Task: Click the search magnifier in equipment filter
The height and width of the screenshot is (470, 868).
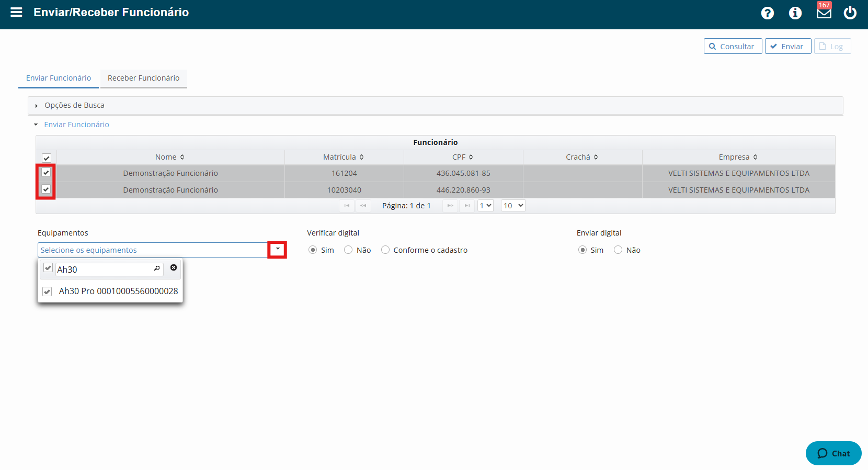Action: 157,268
